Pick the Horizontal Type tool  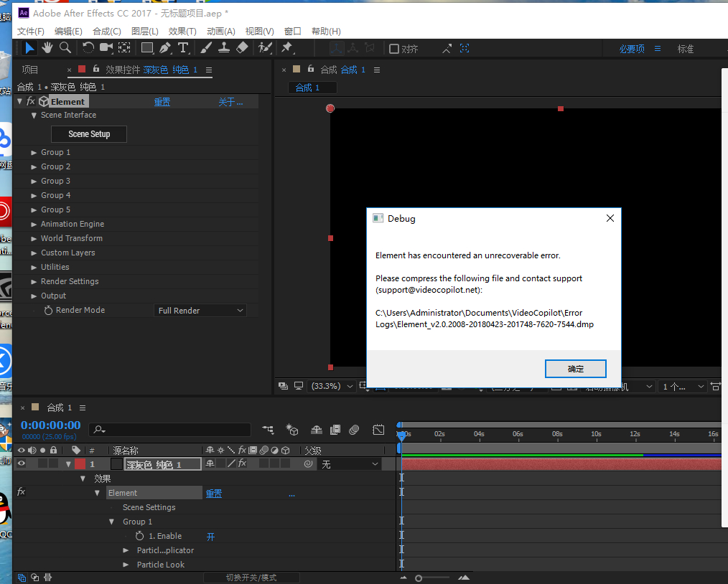[x=183, y=48]
